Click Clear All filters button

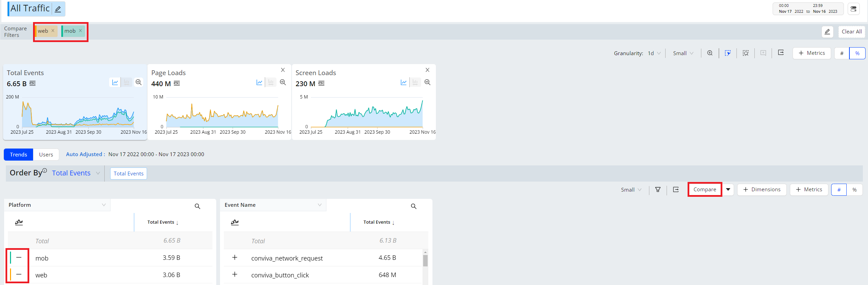pos(851,32)
